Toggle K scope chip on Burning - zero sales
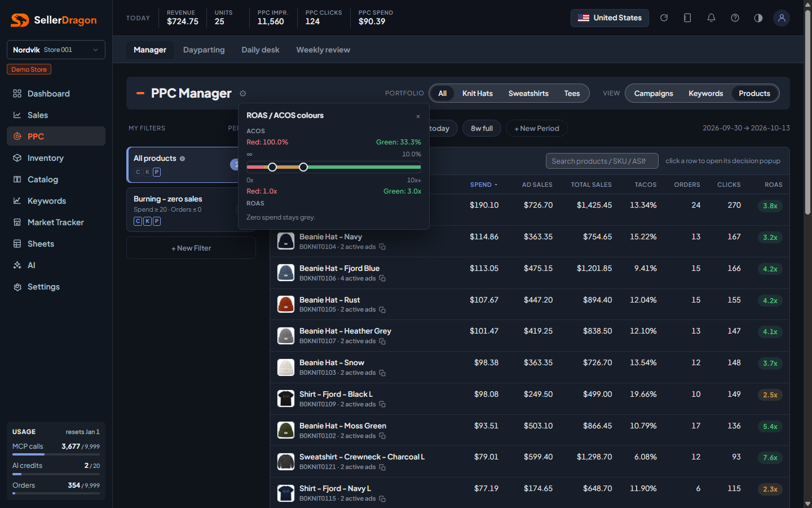812x508 pixels. 147,221
